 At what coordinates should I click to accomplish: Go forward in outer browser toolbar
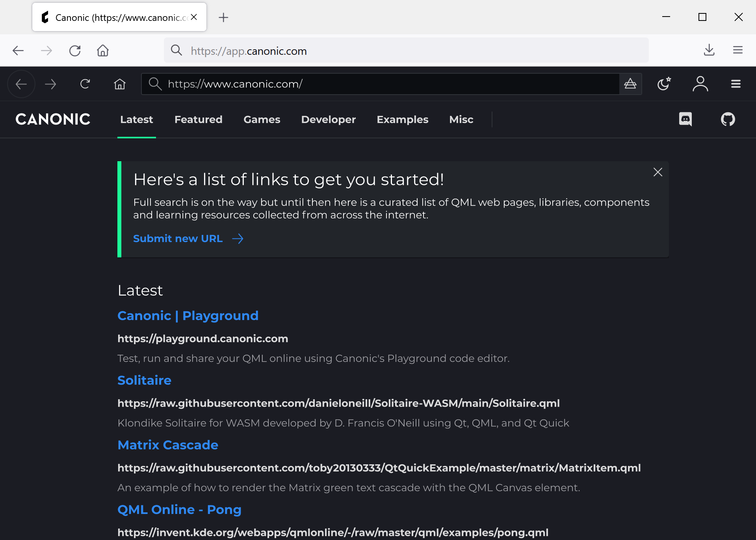coord(46,50)
